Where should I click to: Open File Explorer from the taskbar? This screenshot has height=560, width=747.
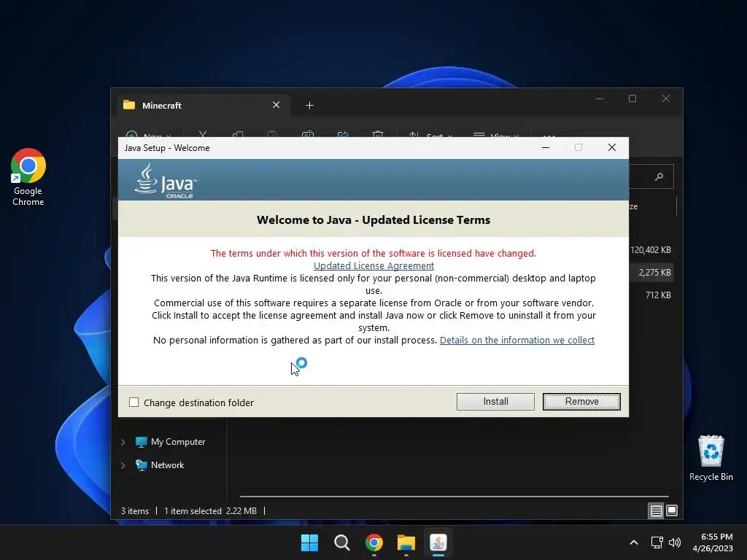point(406,542)
